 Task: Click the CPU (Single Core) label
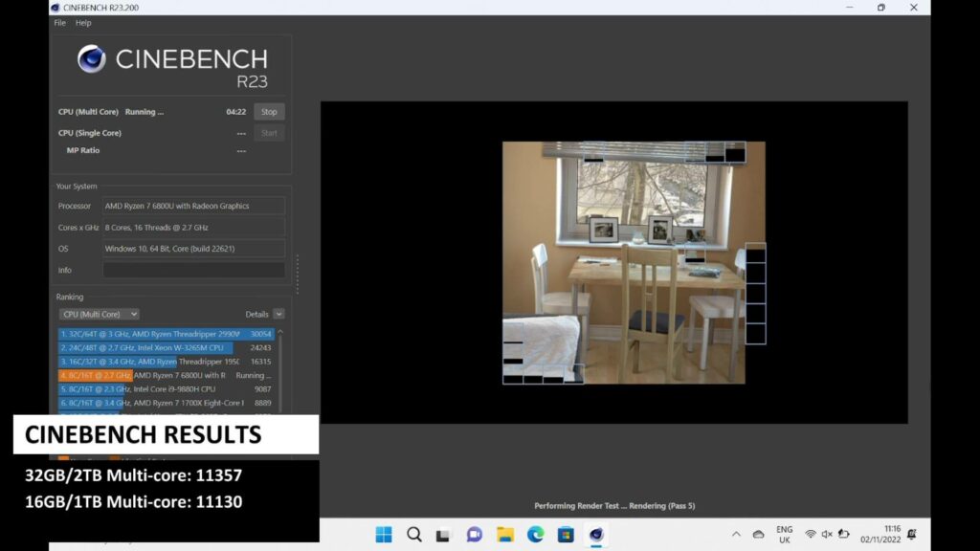tap(90, 133)
